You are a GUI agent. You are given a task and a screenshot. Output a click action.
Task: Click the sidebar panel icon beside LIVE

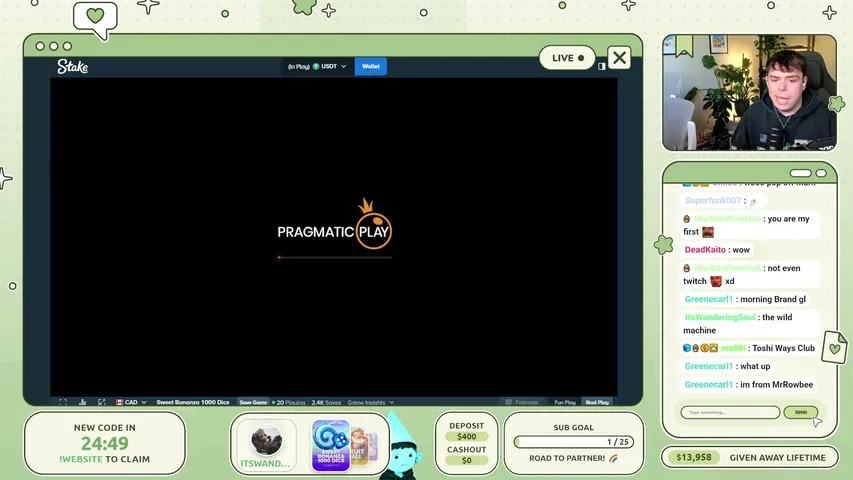(602, 66)
